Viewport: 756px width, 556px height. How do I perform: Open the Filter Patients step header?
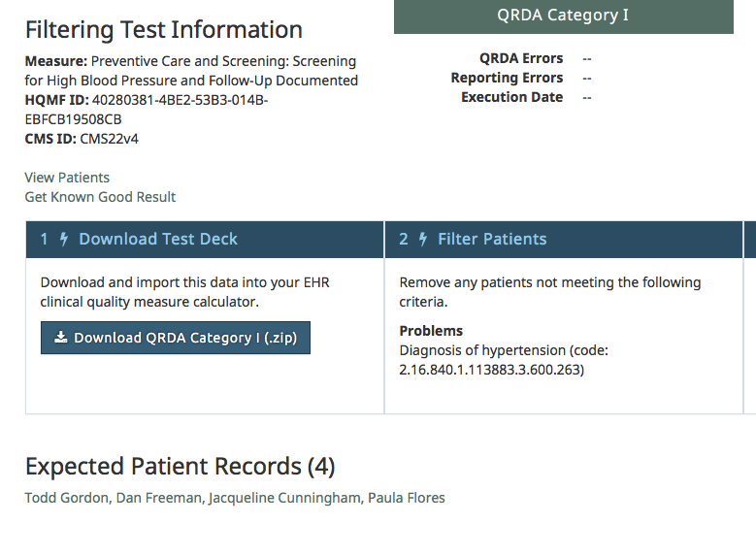pyautogui.click(x=564, y=239)
